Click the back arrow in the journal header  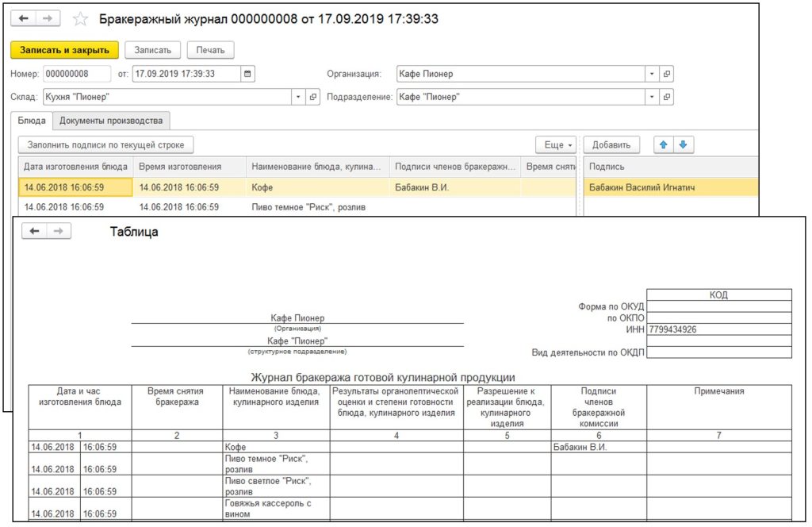coord(24,19)
